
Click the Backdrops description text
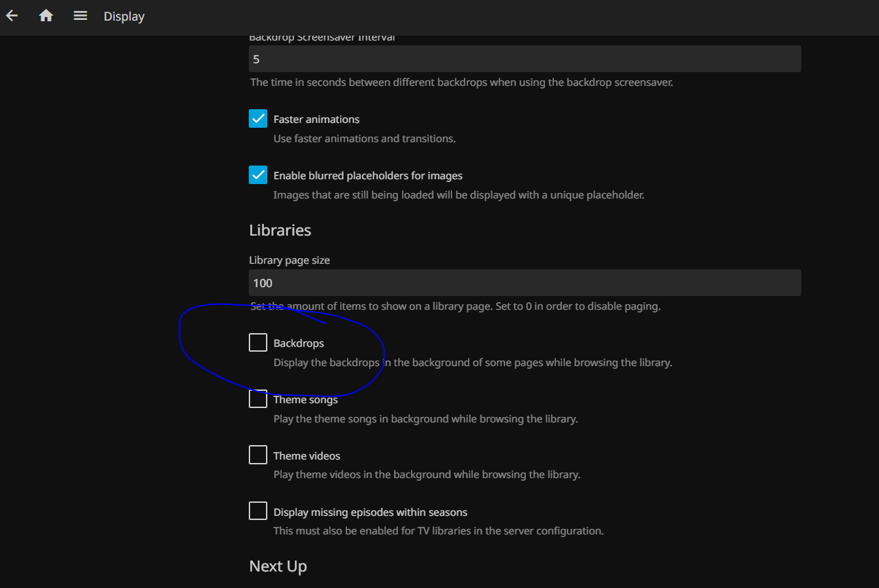[x=472, y=362]
